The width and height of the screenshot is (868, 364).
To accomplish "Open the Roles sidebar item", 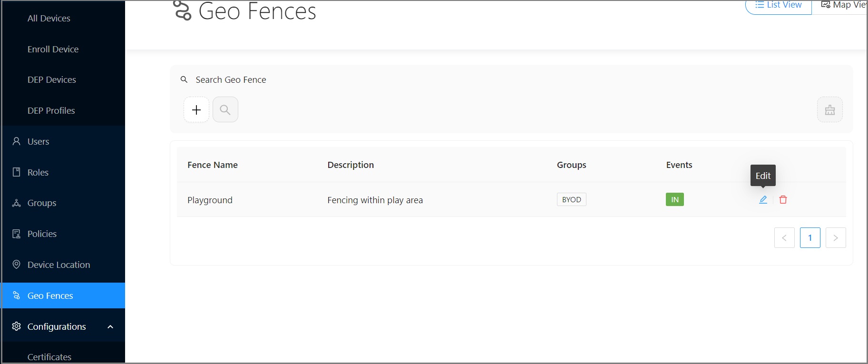I will (x=38, y=172).
